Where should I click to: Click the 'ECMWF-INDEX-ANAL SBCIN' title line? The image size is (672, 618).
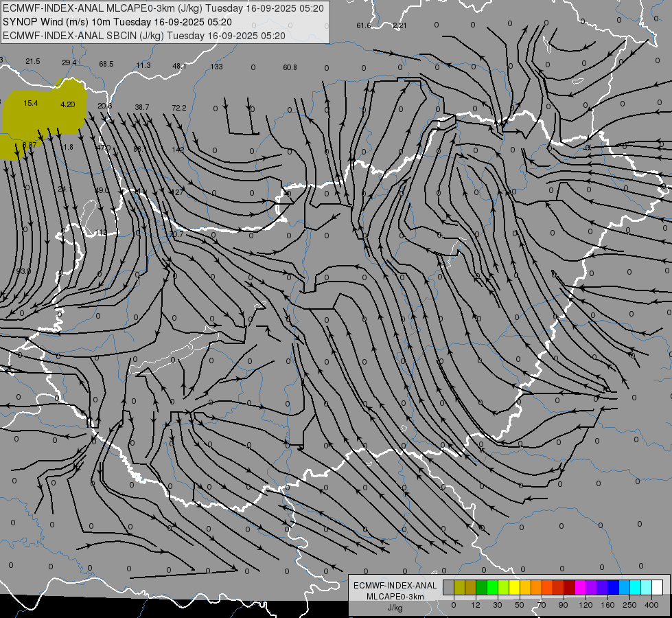point(144,36)
